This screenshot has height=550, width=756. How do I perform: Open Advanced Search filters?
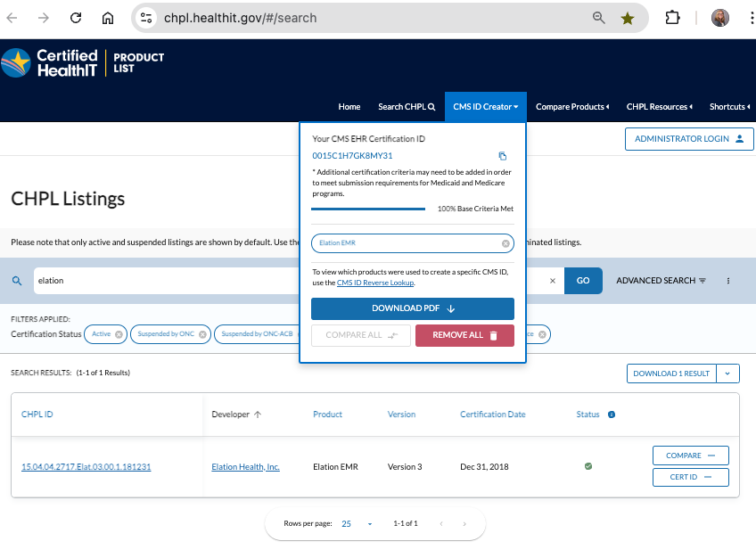(x=661, y=281)
